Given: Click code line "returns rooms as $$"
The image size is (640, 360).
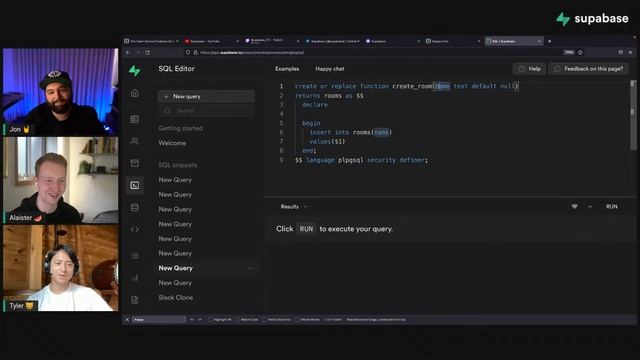Looking at the screenshot, I should coord(329,96).
